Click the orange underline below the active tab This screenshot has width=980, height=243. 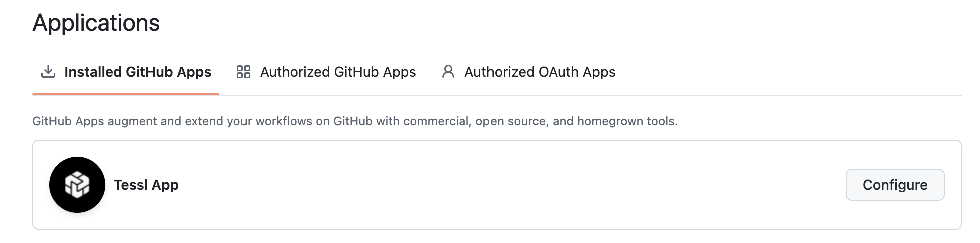[x=126, y=93]
